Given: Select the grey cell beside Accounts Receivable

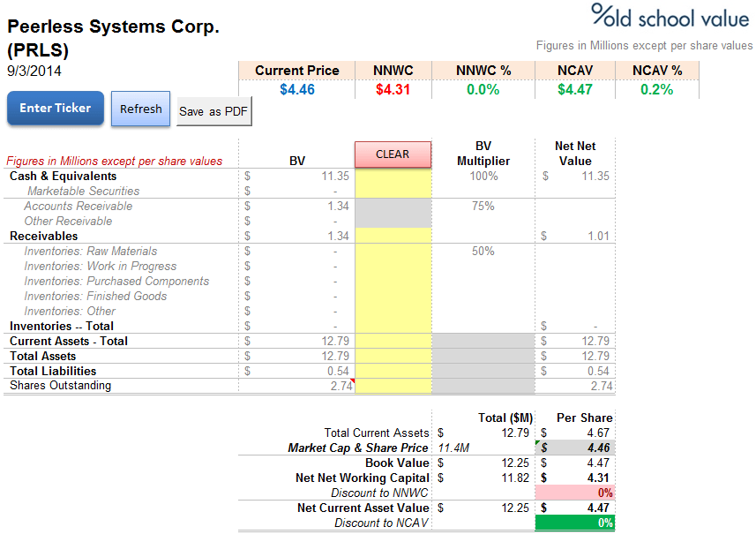Looking at the screenshot, I should (x=393, y=206).
